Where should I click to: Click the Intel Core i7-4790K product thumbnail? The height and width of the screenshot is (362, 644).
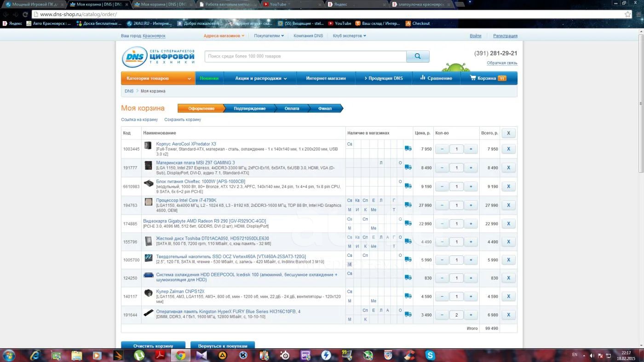click(148, 202)
